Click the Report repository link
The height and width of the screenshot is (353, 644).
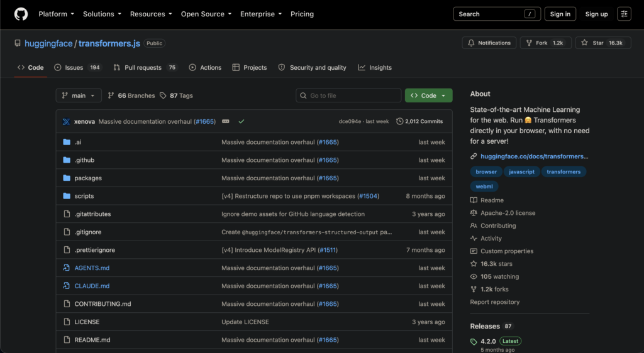pyautogui.click(x=494, y=301)
